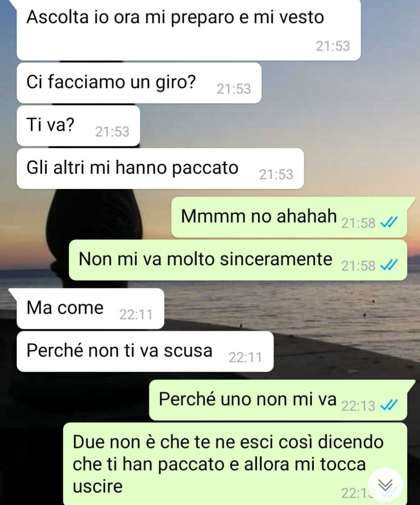420x505 pixels.
Task: Tap the 22:13 timestamp beside 'Perché uno non mi va'
Action: click(x=358, y=406)
